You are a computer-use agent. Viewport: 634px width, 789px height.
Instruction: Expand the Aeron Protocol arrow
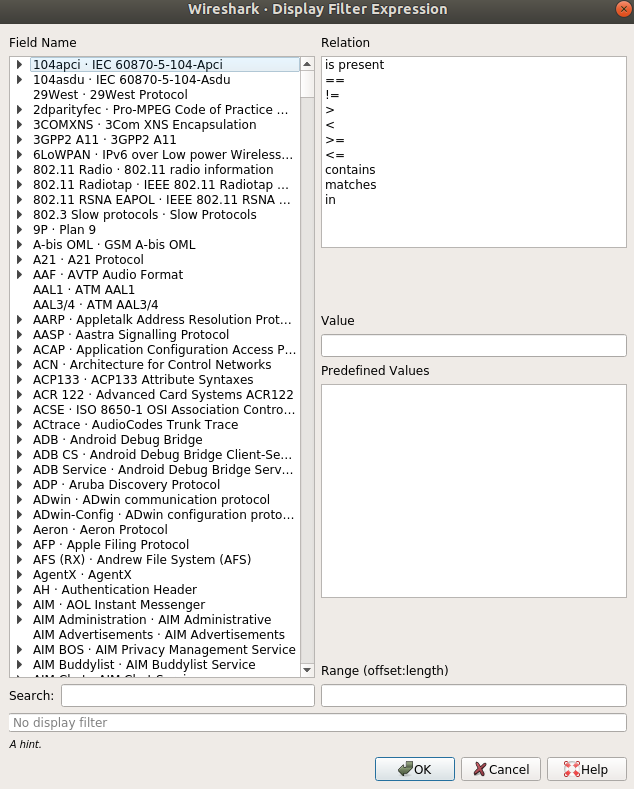pos(19,529)
